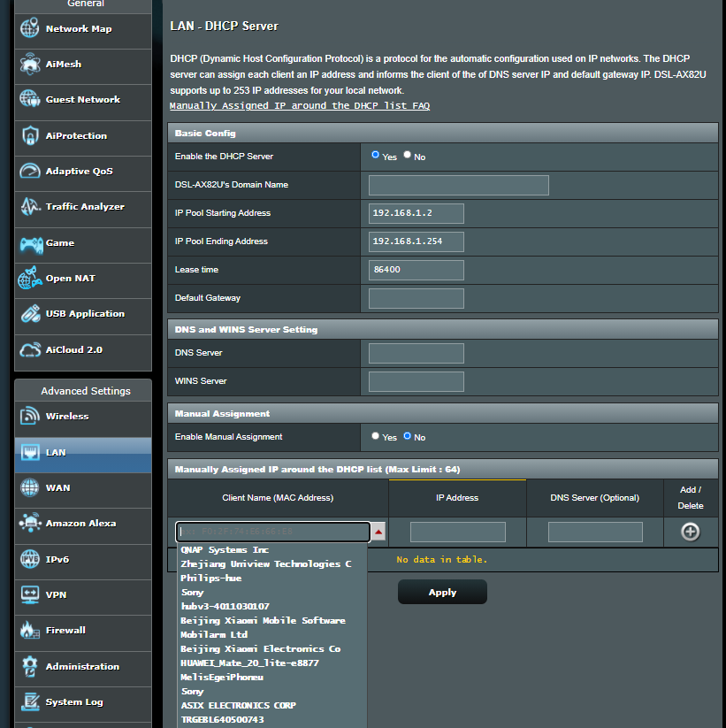Open System Log menu label

pyautogui.click(x=74, y=702)
